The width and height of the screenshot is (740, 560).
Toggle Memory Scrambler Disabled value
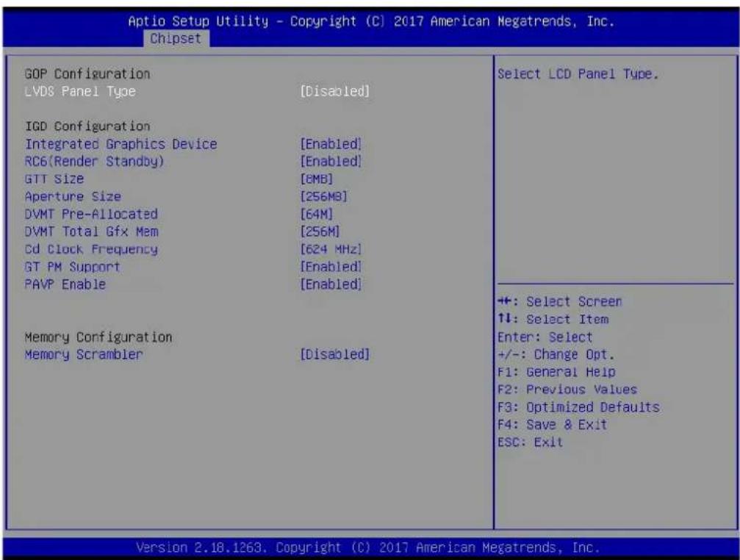[334, 354]
